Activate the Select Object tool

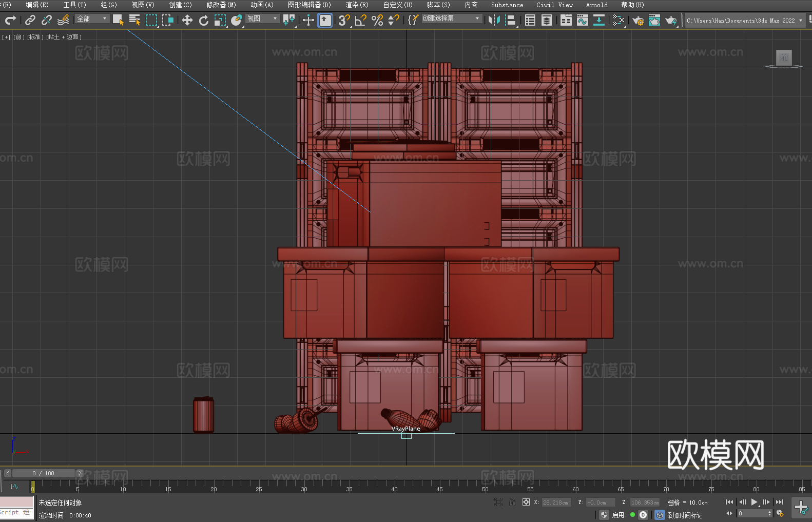(x=118, y=20)
